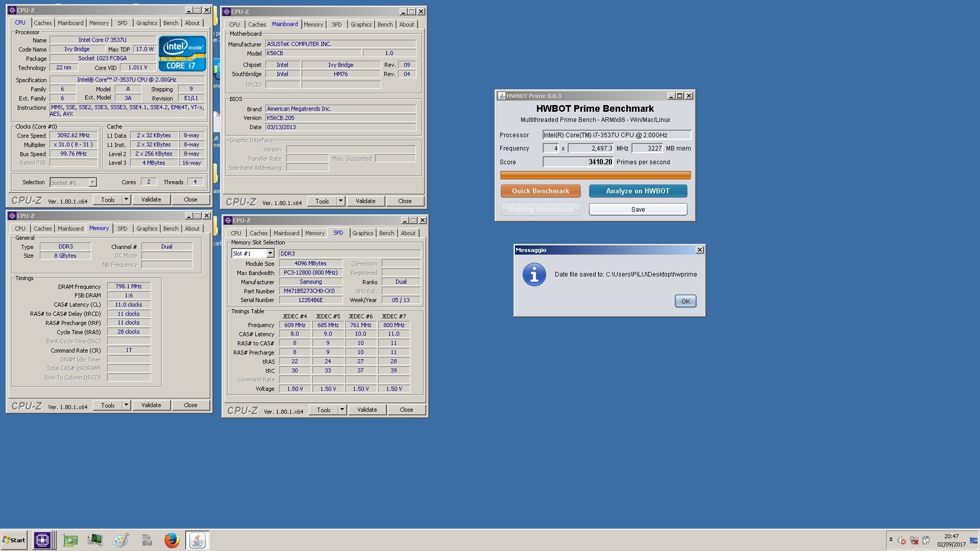Image resolution: width=980 pixels, height=551 pixels.
Task: Click the HWBOT Processor name field
Action: point(617,135)
